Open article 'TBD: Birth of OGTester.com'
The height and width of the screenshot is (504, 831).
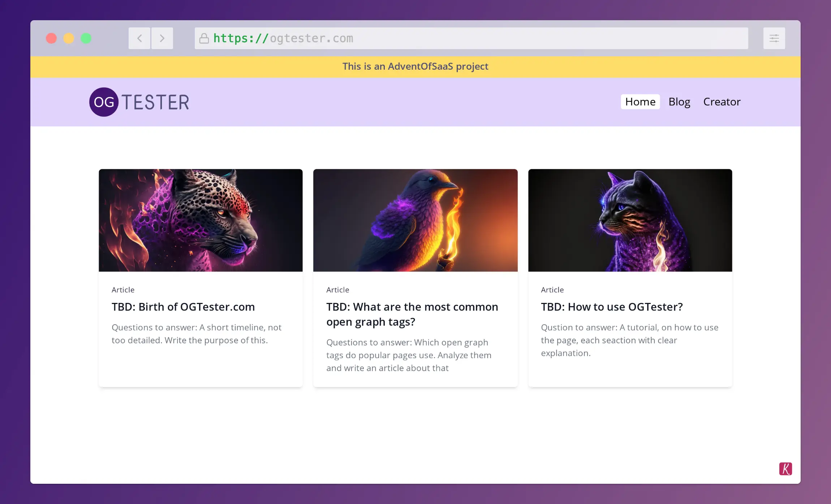[x=183, y=307]
